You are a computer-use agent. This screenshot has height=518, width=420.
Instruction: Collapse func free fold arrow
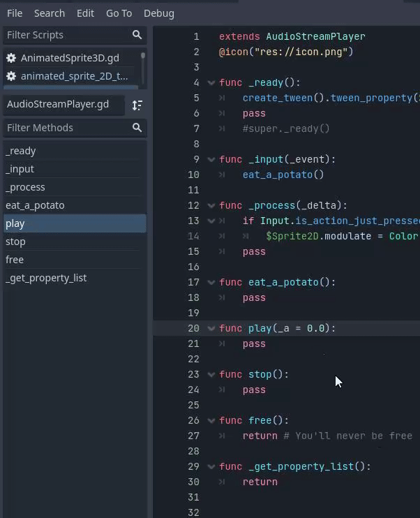[211, 420]
